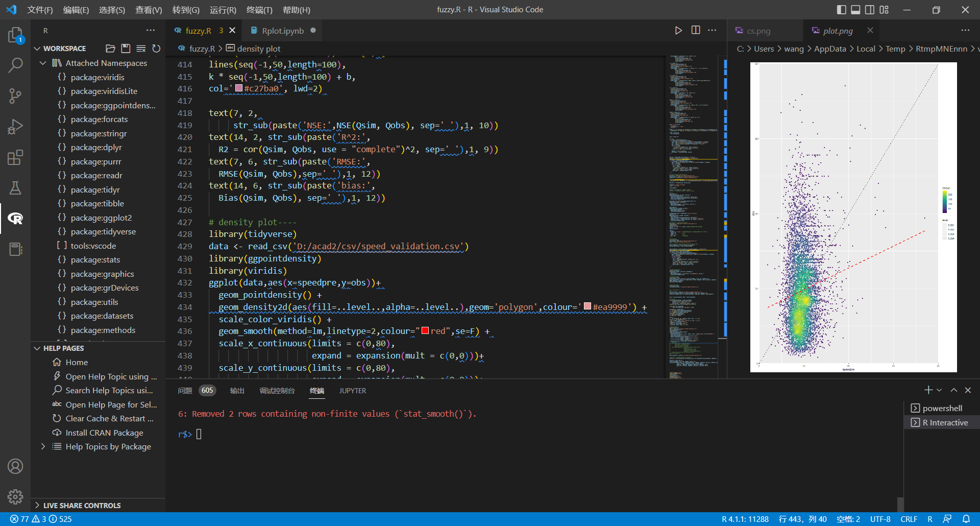Select Clear Cache & Restart in Help Pages
980x526 pixels.
point(109,418)
